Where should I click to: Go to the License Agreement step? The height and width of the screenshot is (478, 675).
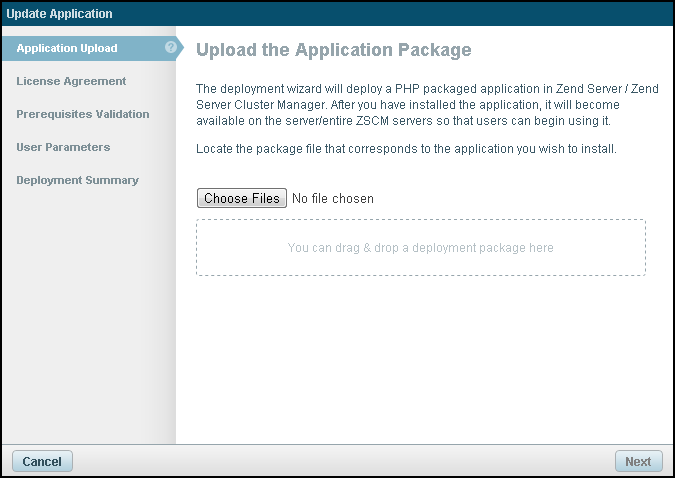71,81
